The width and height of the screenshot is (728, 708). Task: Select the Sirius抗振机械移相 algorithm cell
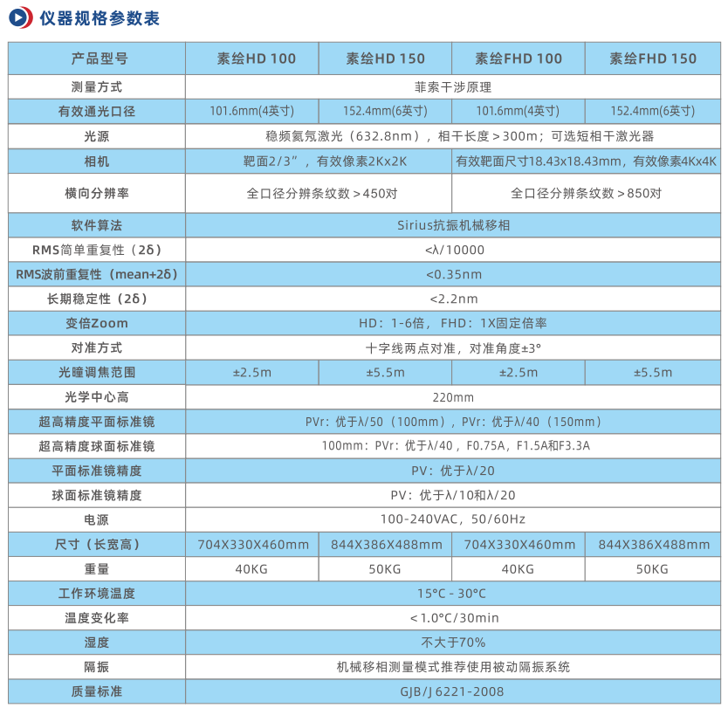tap(452, 224)
